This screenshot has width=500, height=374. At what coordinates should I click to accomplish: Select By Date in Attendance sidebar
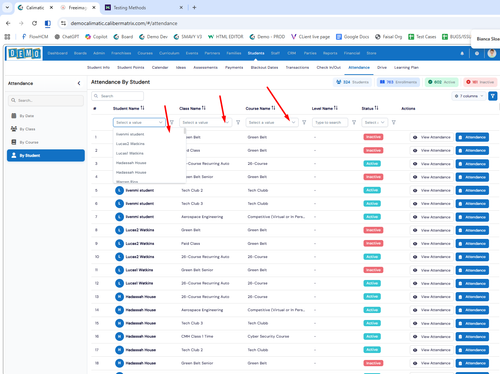(x=46, y=116)
